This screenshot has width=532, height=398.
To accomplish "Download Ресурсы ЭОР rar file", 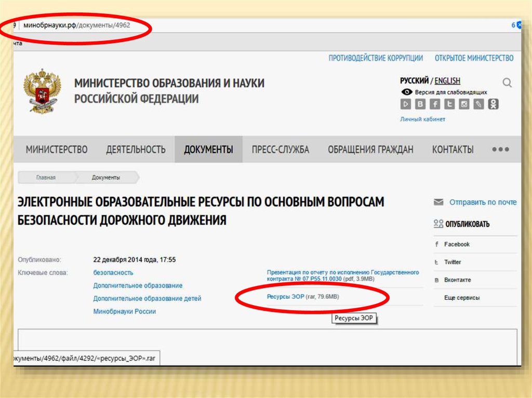I will [285, 297].
